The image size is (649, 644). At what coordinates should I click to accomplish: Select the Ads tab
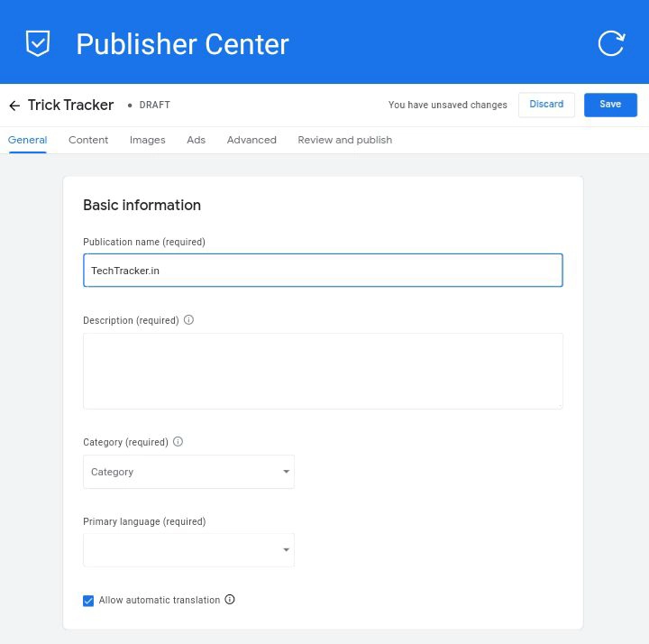coord(196,140)
